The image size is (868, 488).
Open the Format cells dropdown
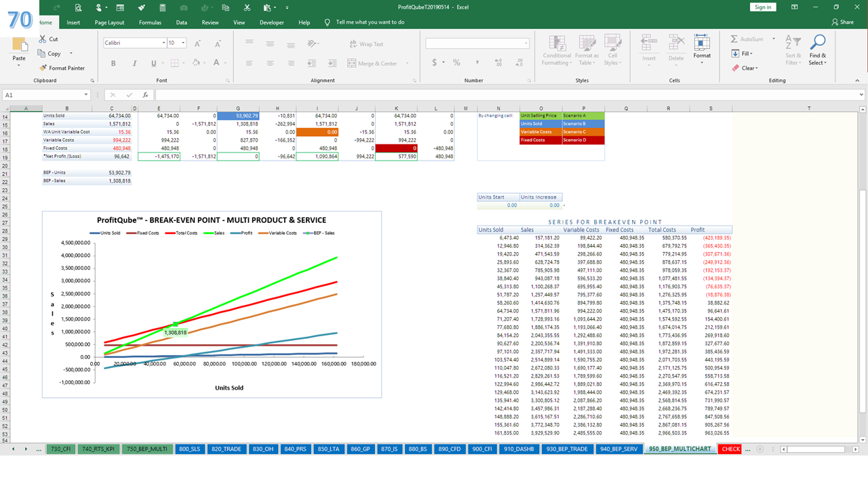(x=702, y=49)
